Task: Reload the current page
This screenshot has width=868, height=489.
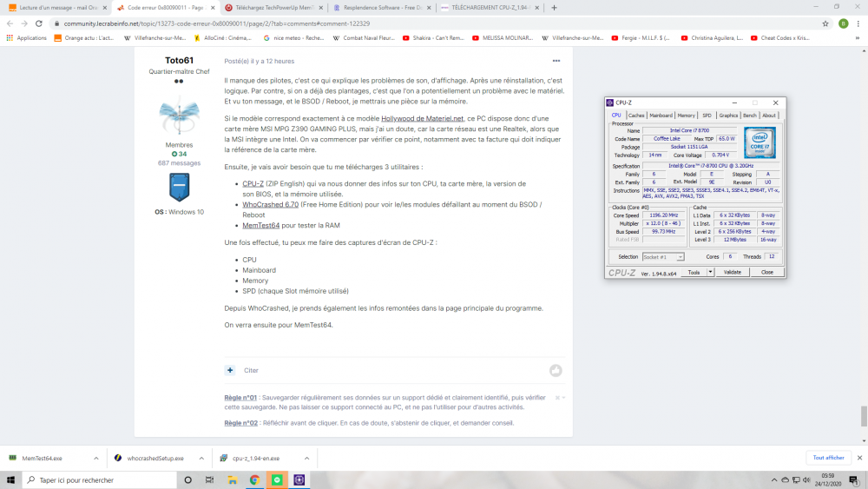Action: (39, 23)
